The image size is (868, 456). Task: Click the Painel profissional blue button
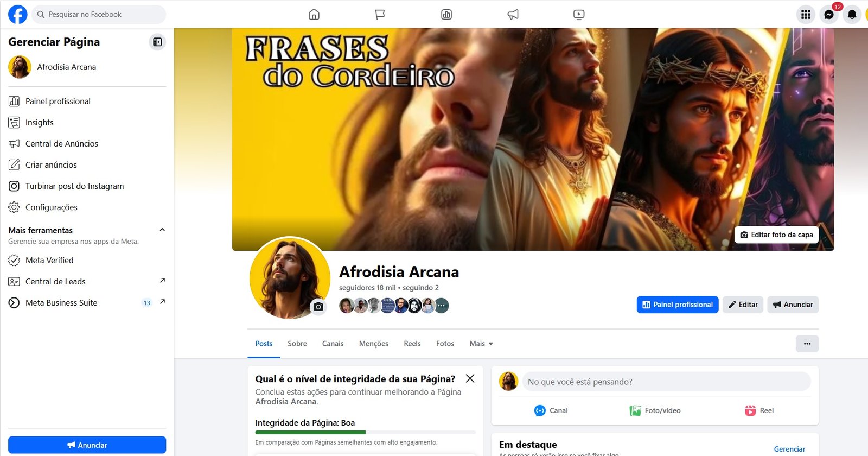click(x=678, y=305)
